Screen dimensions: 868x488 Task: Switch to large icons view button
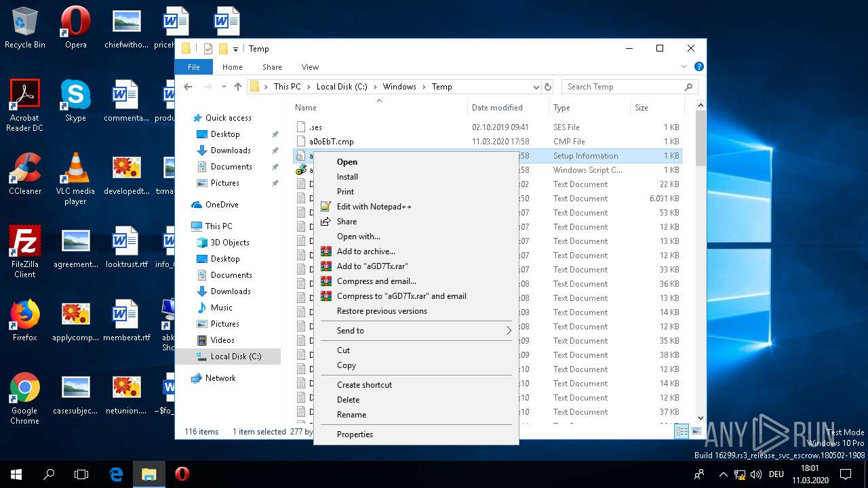click(x=696, y=431)
